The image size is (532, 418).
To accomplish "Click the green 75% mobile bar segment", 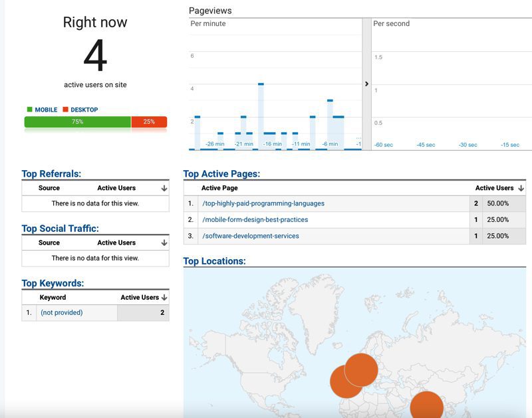I will 77,122.
